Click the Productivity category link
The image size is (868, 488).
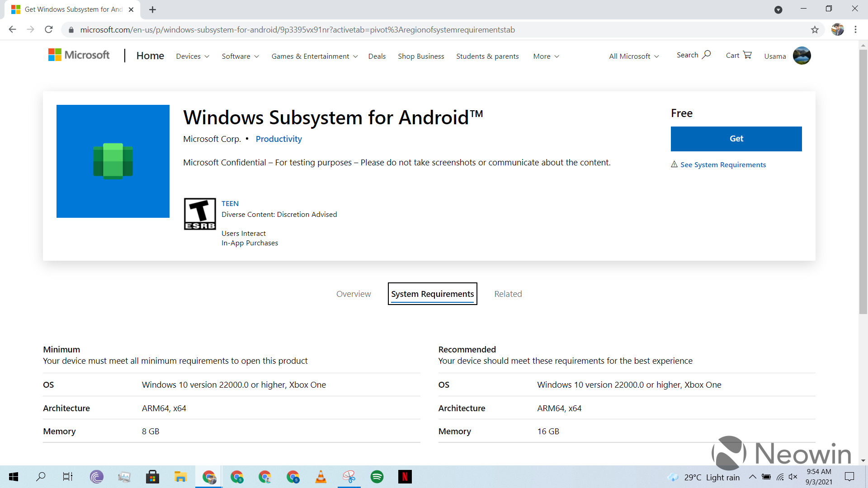pyautogui.click(x=278, y=139)
